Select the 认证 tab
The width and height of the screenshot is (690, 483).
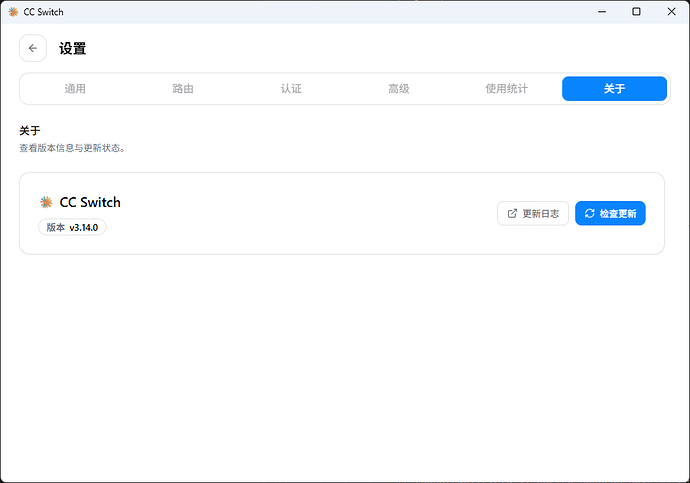coord(291,89)
